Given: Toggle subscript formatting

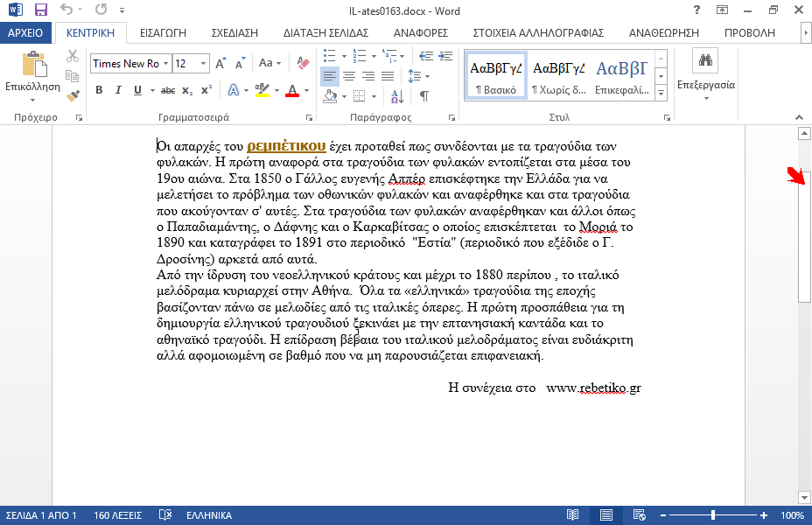Looking at the screenshot, I should pyautogui.click(x=187, y=90).
